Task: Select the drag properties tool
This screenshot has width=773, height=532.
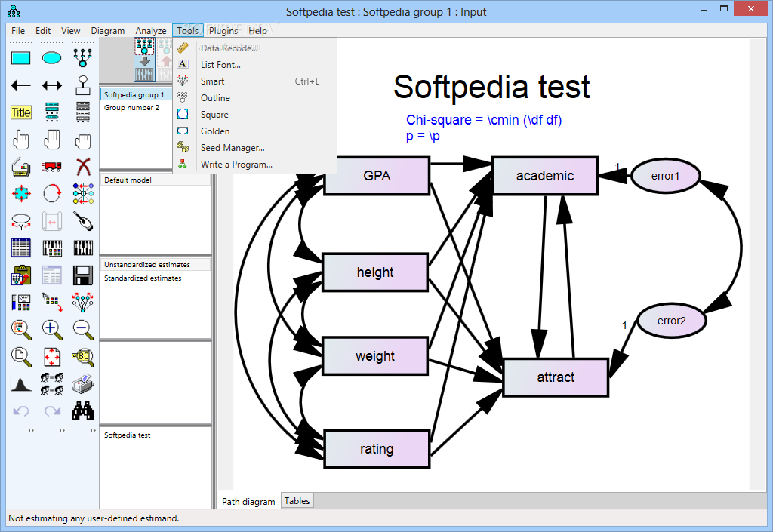Action: point(52,302)
